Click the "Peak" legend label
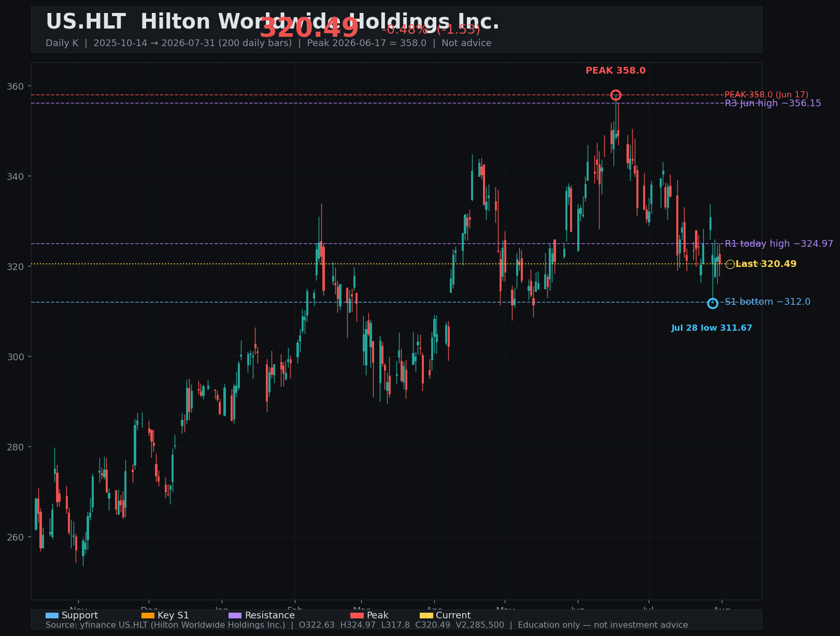 click(377, 615)
